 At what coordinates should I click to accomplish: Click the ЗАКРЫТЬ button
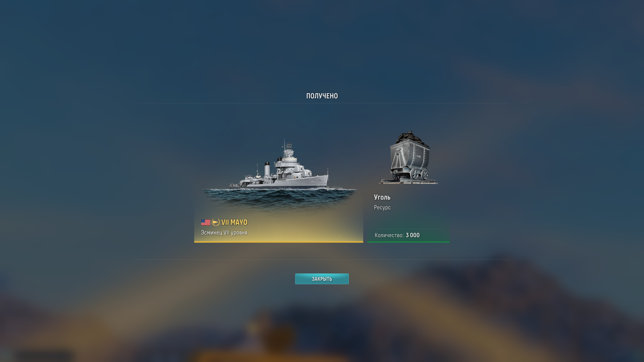point(322,279)
